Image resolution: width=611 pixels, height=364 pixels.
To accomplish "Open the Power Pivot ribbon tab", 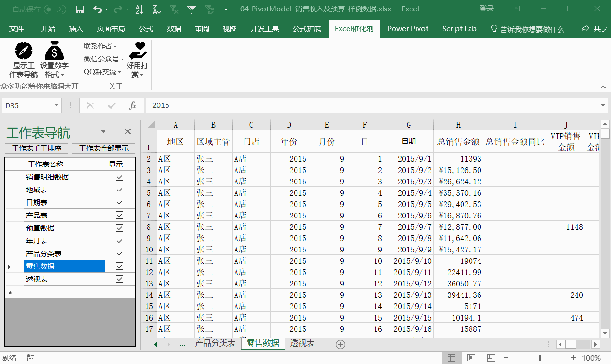I will click(x=408, y=29).
